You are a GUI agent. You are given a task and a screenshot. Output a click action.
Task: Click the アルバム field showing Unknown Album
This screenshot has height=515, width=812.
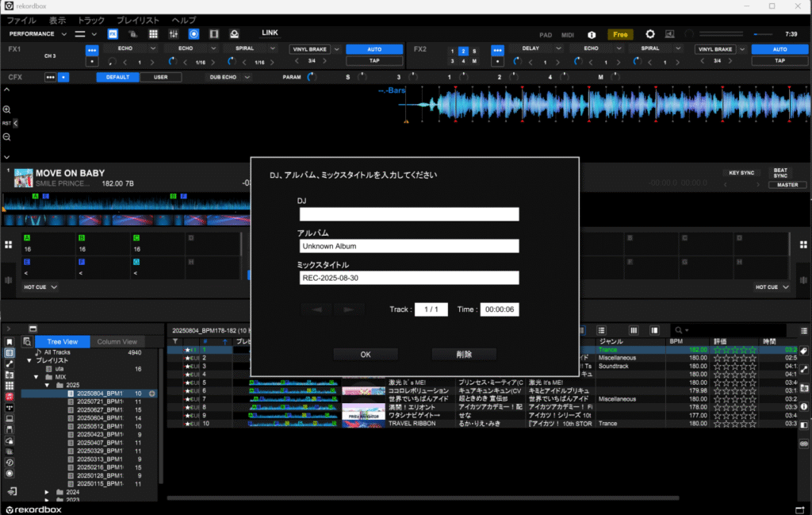point(409,246)
